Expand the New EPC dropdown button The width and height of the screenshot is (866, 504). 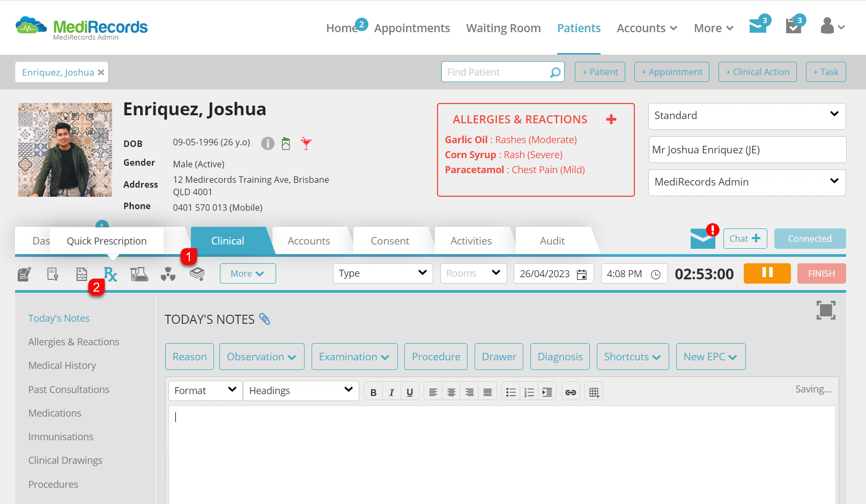[710, 357]
